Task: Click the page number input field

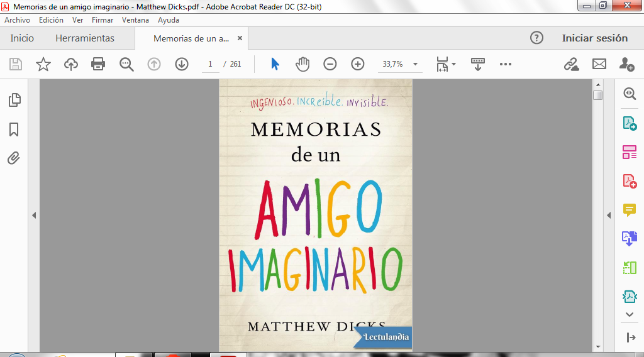Action: point(210,64)
